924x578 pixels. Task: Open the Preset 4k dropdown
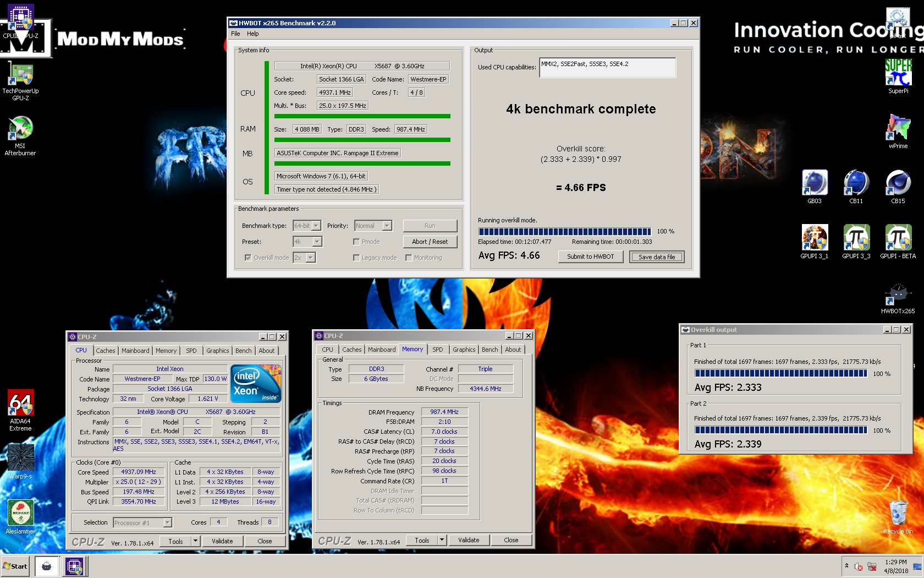[317, 242]
